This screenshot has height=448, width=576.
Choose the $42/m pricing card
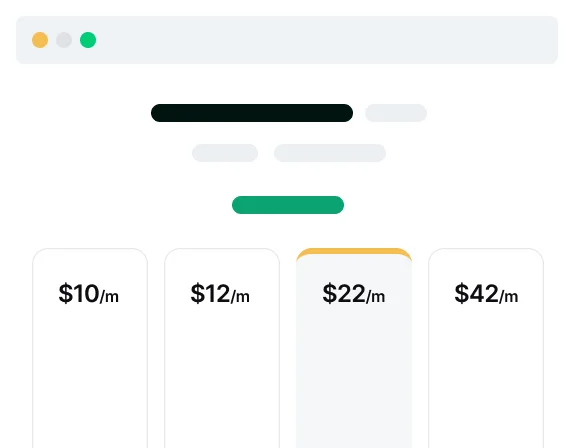[486, 348]
